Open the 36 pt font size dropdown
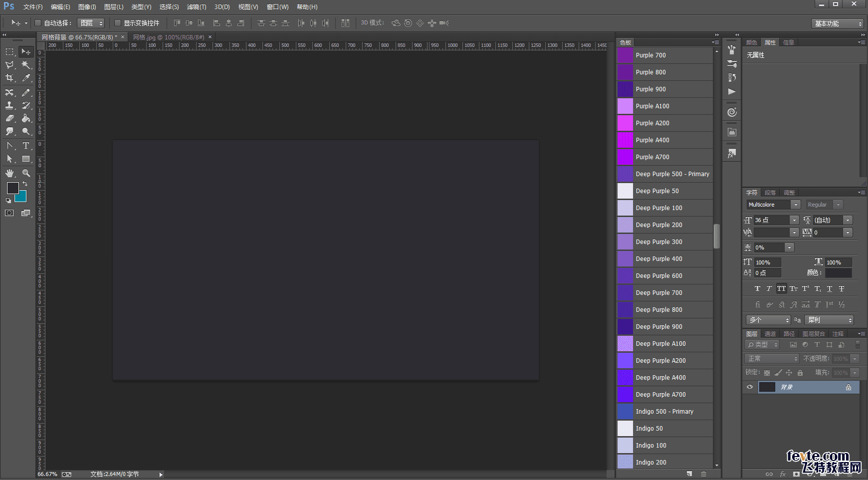 point(794,220)
